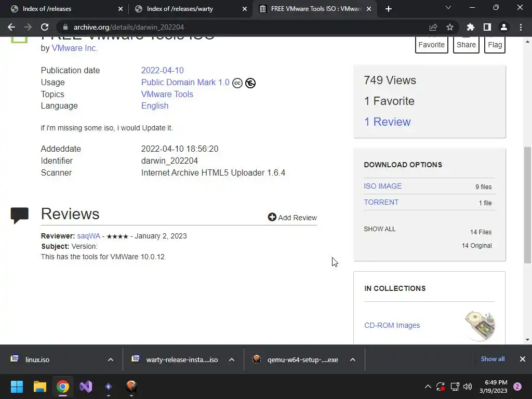Click the CD-ROM Images collection thumbnail

point(480,325)
